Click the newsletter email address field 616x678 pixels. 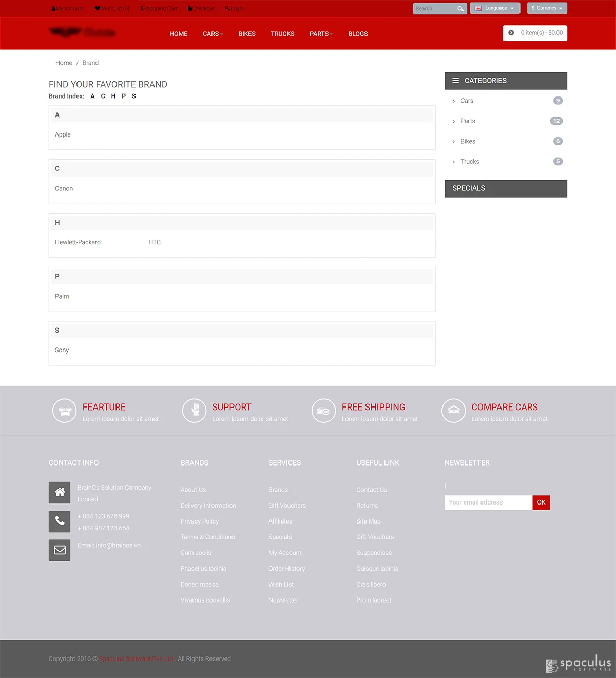point(488,502)
